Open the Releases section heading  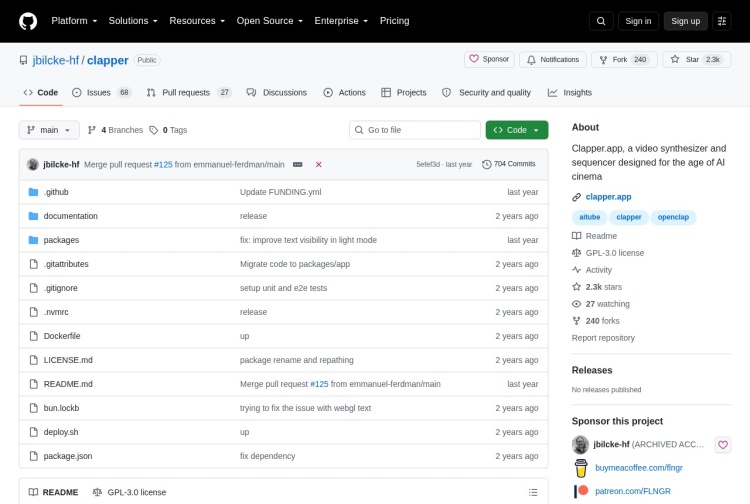point(592,370)
